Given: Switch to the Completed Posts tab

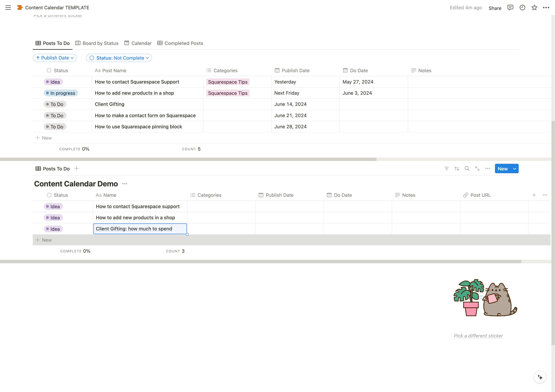Looking at the screenshot, I should (180, 43).
